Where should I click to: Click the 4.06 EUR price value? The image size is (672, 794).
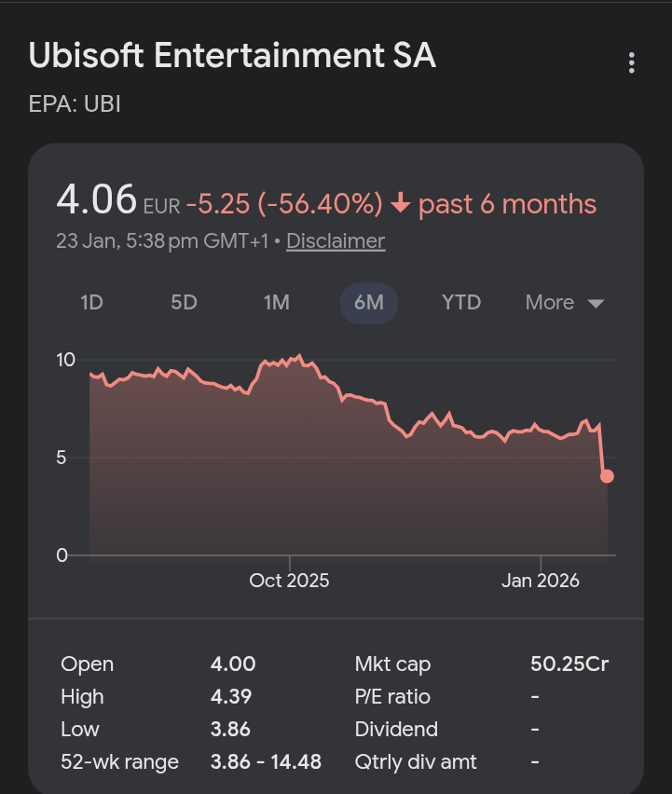(x=97, y=200)
